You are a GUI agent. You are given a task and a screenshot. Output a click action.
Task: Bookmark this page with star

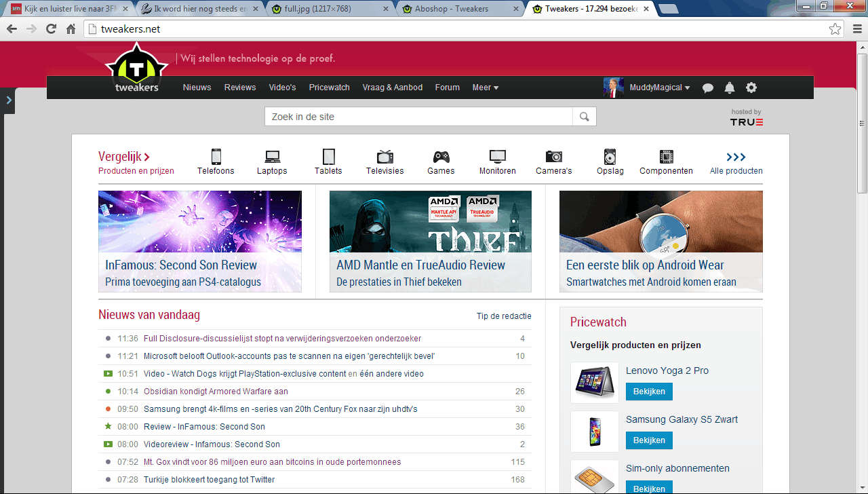[835, 29]
